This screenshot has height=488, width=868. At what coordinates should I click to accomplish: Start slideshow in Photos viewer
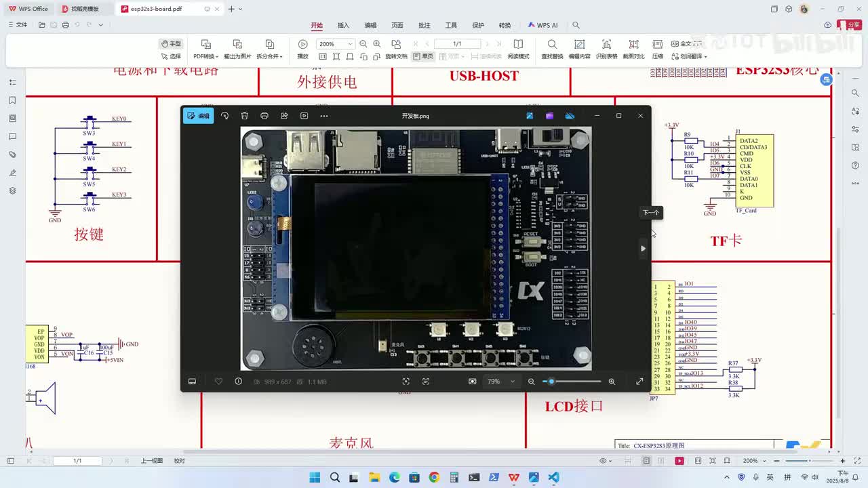tap(304, 116)
